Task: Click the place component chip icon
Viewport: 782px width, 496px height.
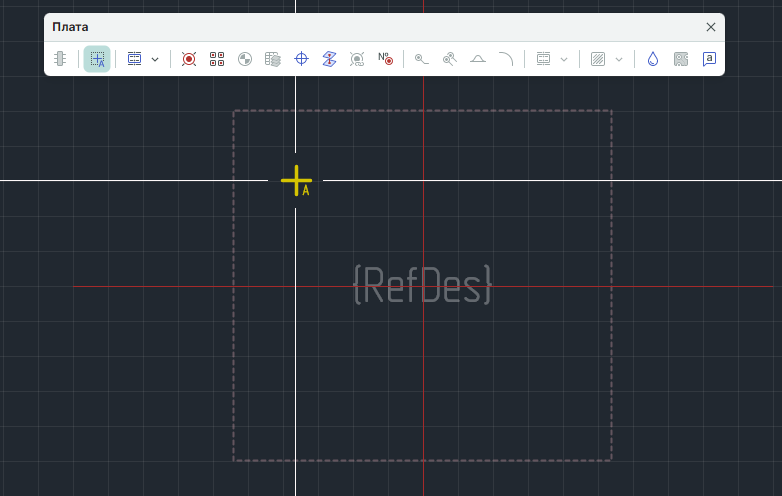Action: click(x=61, y=59)
